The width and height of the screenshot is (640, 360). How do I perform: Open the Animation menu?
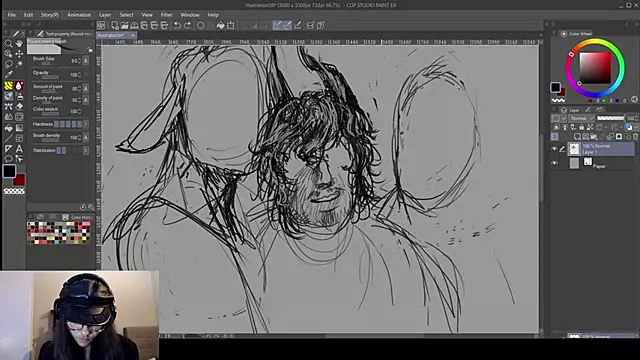pyautogui.click(x=79, y=15)
